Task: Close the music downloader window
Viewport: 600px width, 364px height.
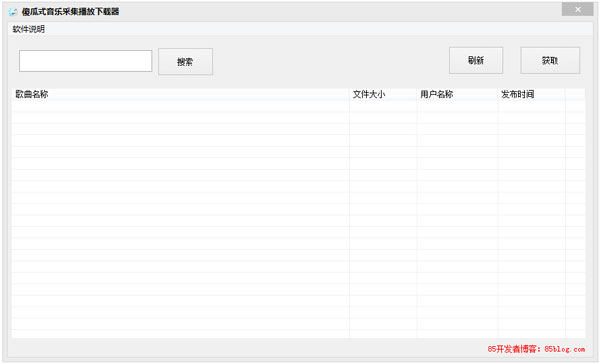Action: (x=577, y=10)
